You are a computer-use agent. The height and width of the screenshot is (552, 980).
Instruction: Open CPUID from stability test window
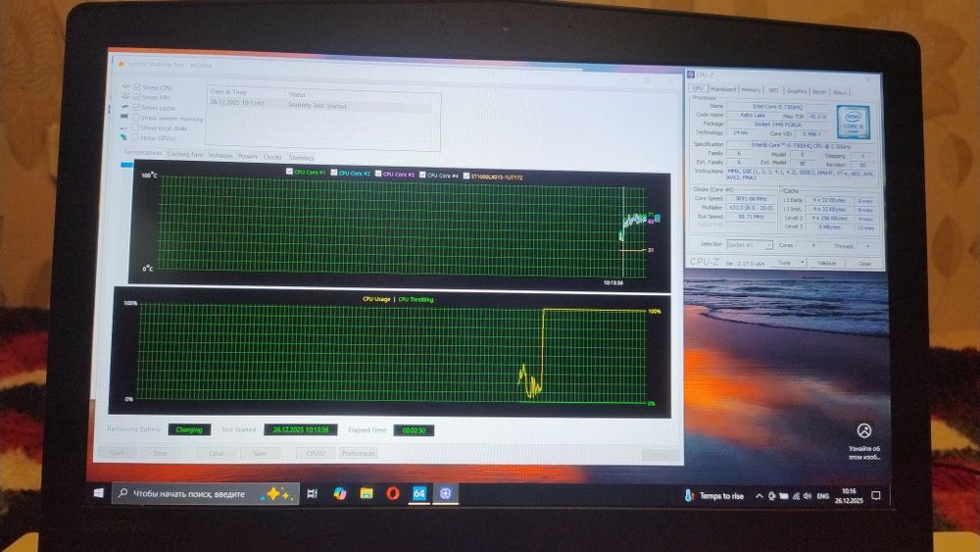(317, 453)
